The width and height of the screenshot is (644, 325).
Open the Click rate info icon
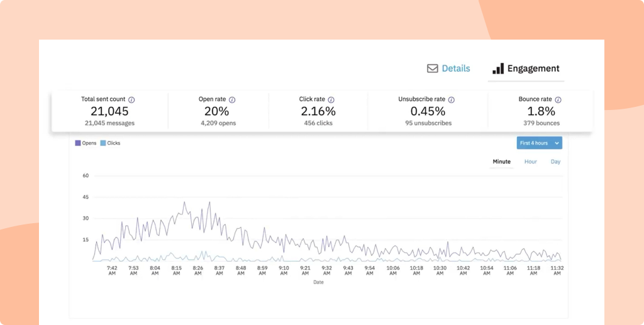tap(331, 99)
